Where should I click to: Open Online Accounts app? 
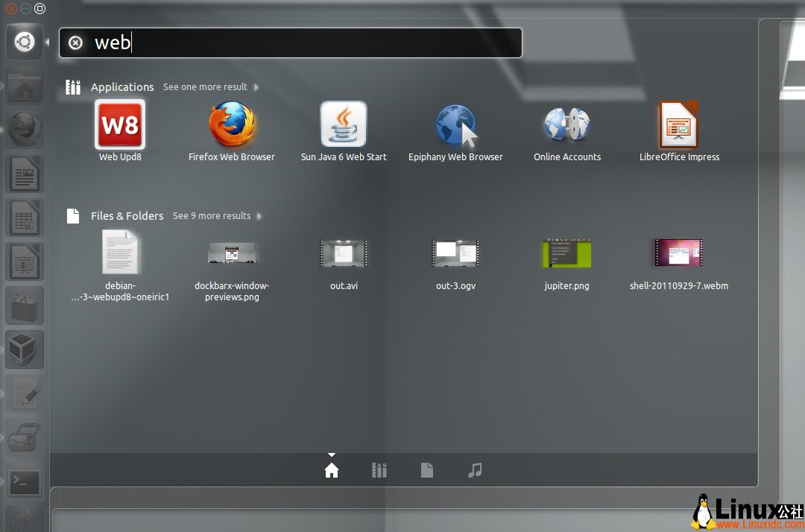pos(567,125)
